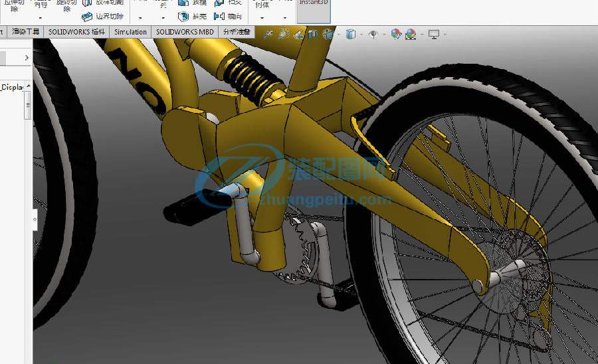
Task: Expand the Apply Scene dropdown arrow
Action: [x=422, y=35]
